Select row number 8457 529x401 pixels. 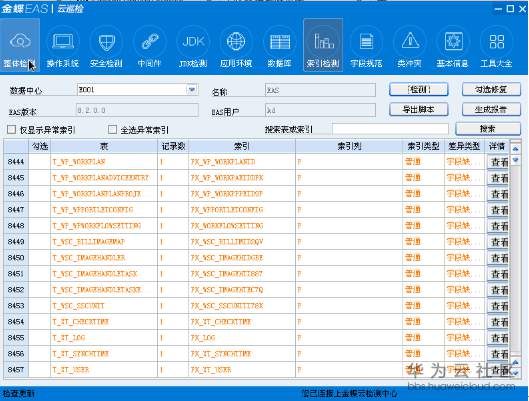pyautogui.click(x=16, y=370)
